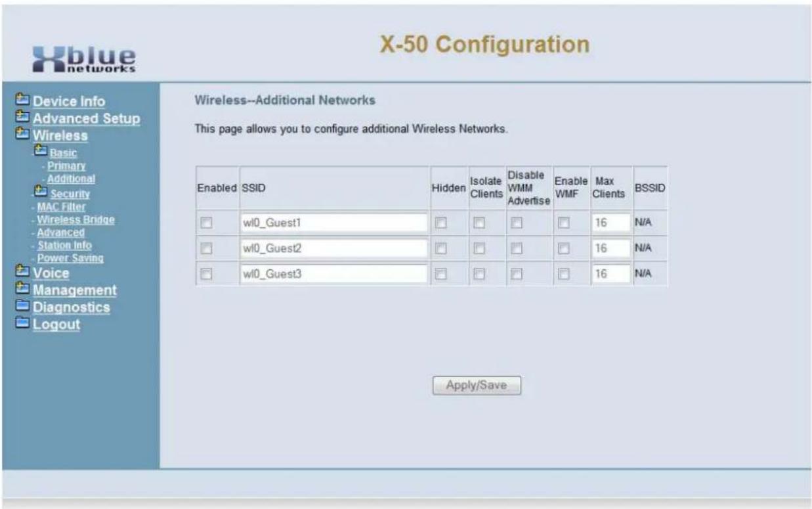Go to the Additional networks page
Image resolution: width=812 pixels, height=509 pixels.
[71, 179]
